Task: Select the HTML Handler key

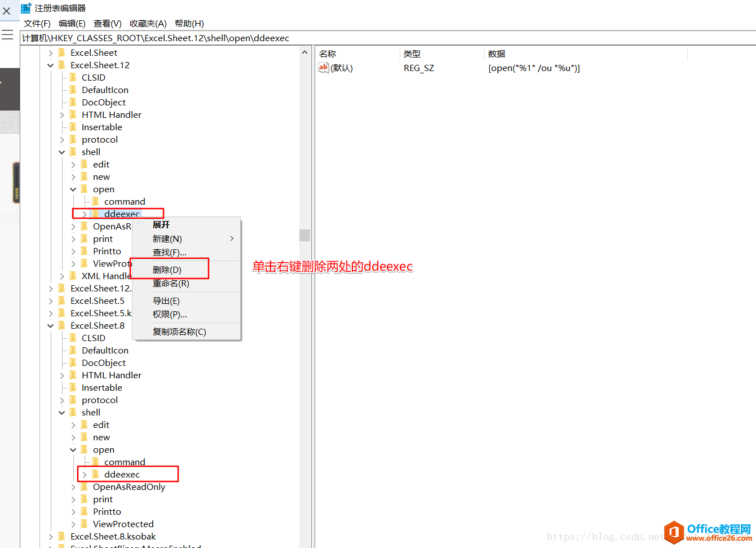Action: tap(110, 114)
